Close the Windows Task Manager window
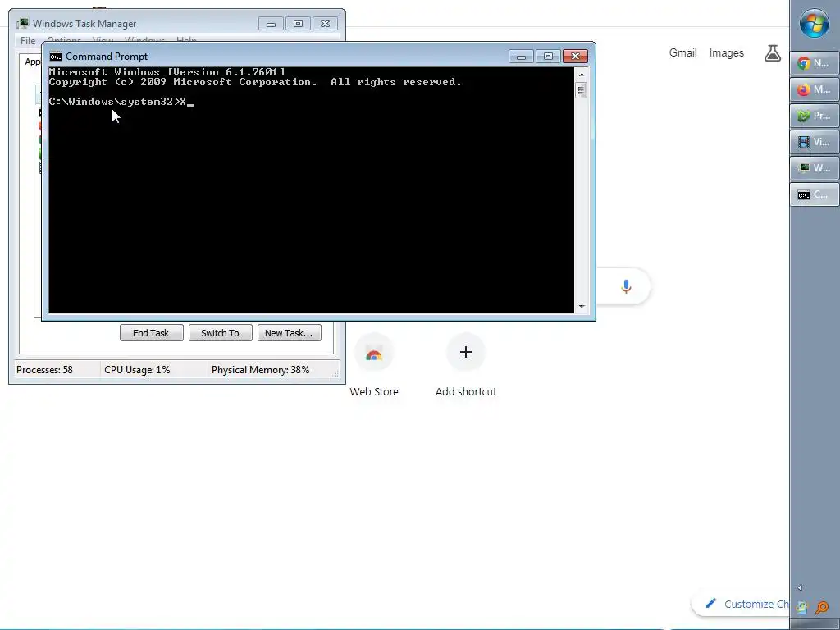The width and height of the screenshot is (840, 630). tap(325, 24)
